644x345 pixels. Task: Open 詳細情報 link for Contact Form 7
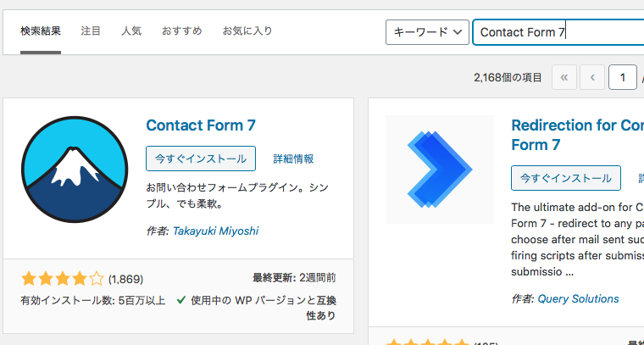point(293,159)
